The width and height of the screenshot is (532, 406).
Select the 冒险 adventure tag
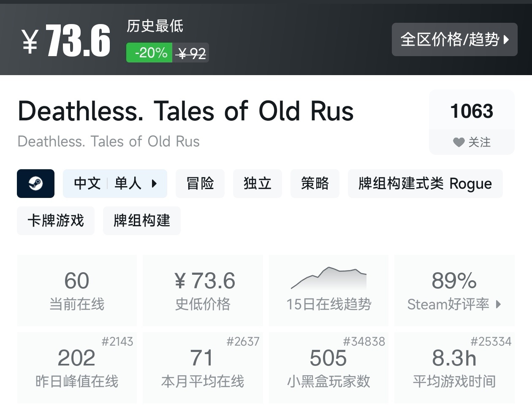coord(200,184)
